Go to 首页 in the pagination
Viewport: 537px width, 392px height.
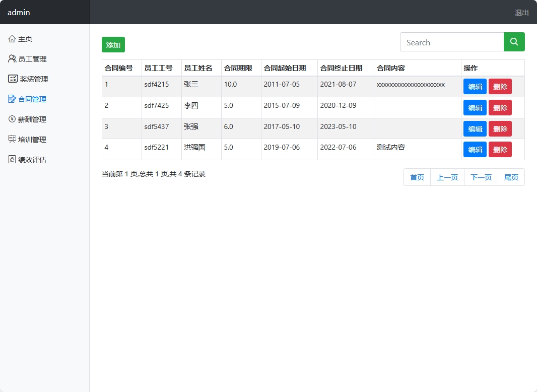coord(417,177)
